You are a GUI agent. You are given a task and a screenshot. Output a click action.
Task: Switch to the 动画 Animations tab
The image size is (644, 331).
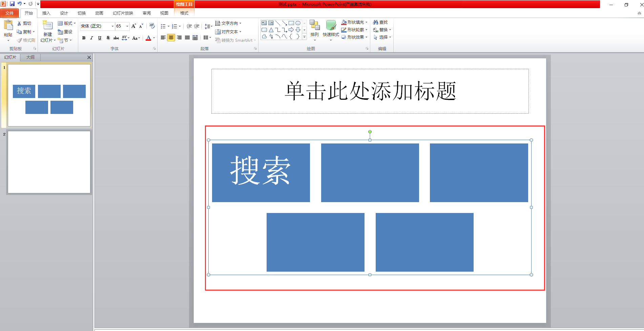[99, 13]
